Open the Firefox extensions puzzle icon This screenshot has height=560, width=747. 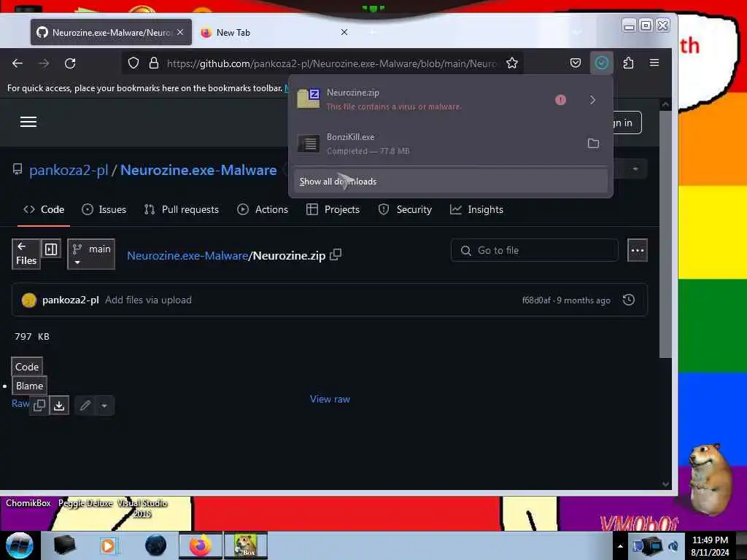click(628, 63)
